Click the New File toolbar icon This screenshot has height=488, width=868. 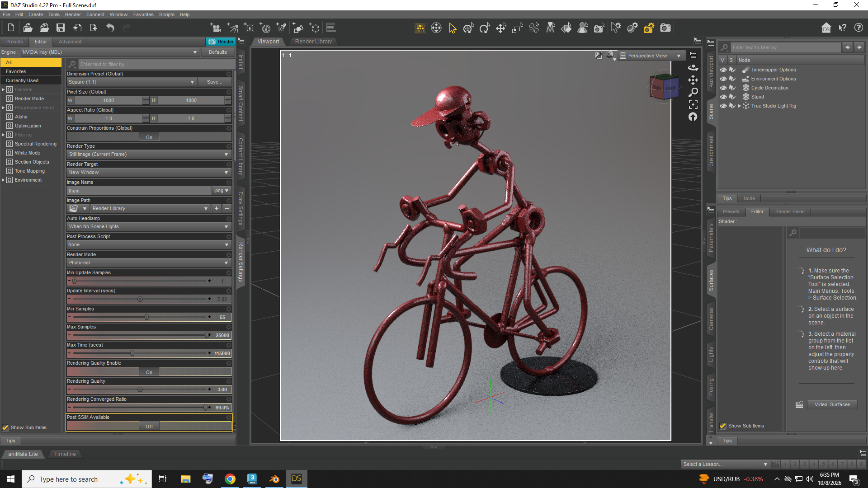(x=11, y=28)
